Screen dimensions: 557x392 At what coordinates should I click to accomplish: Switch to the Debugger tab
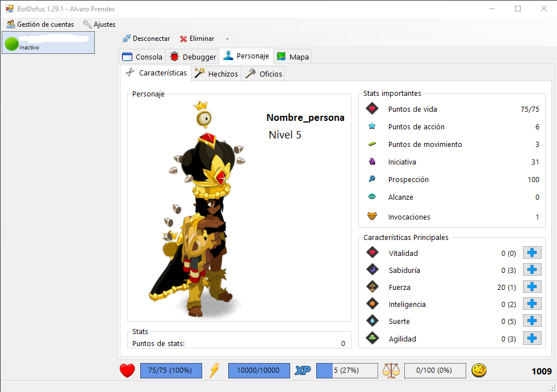[x=192, y=57]
